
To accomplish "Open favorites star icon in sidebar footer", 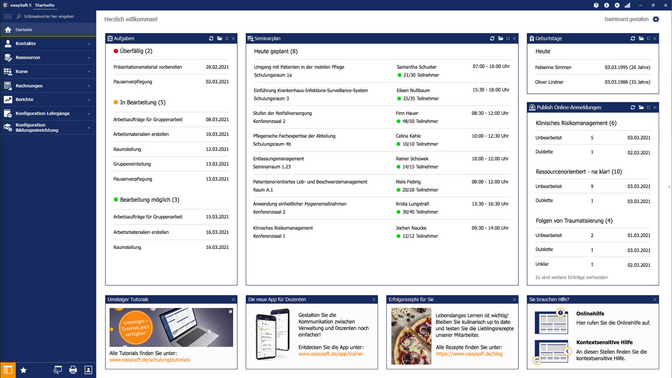I will (24, 370).
